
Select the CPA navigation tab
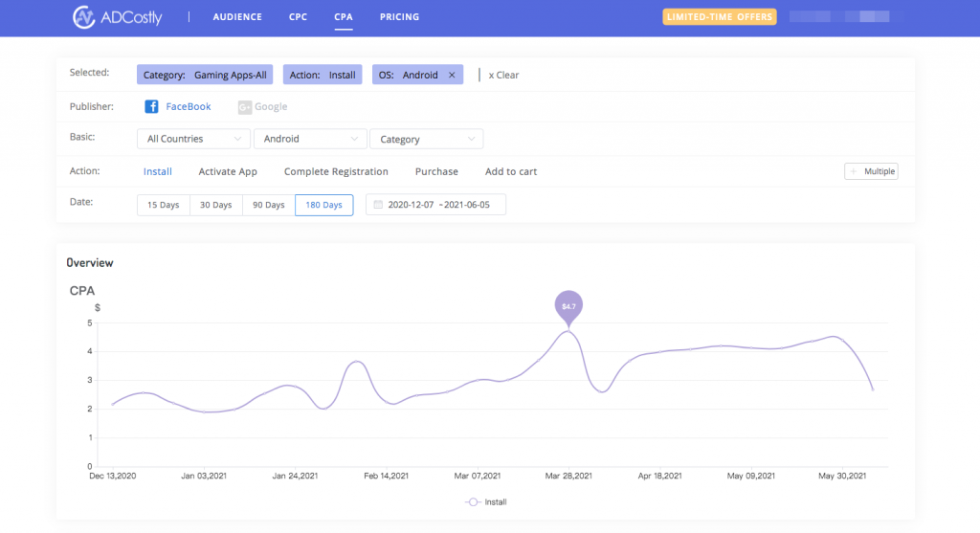tap(344, 17)
